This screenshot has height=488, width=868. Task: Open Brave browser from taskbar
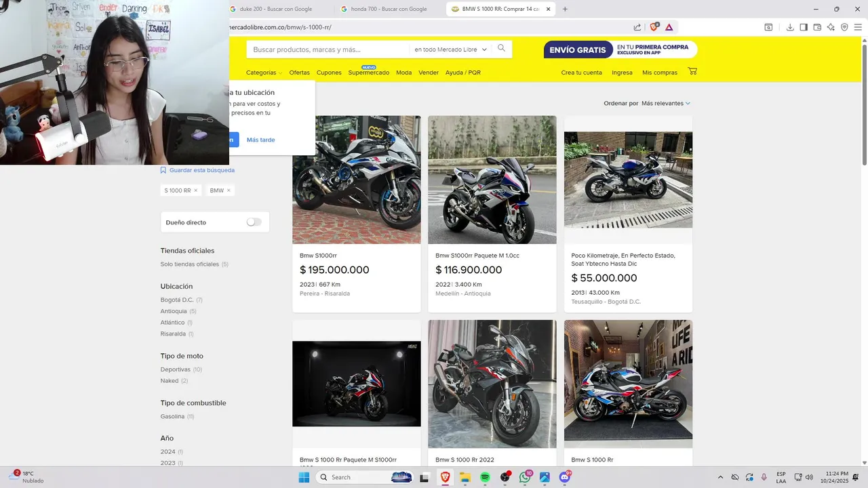point(445,477)
